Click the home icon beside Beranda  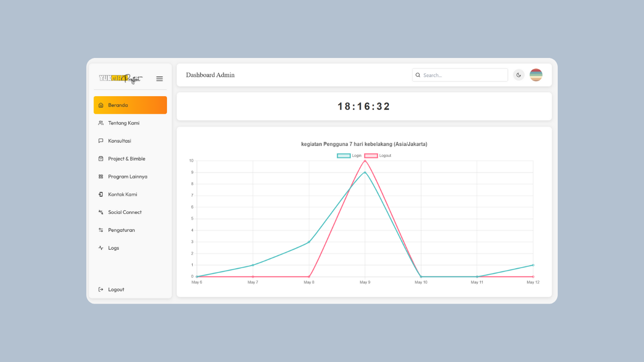coord(101,105)
